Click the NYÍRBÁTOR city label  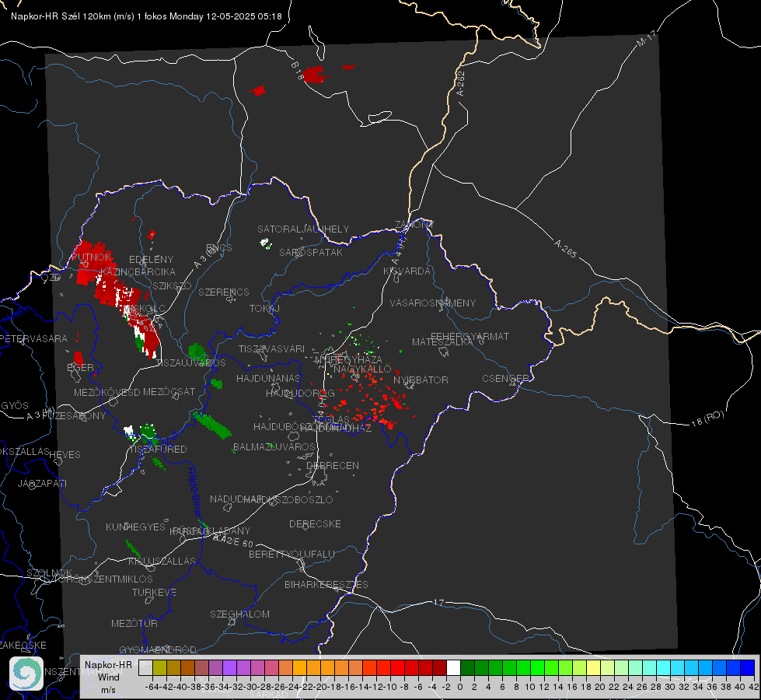[x=421, y=380]
